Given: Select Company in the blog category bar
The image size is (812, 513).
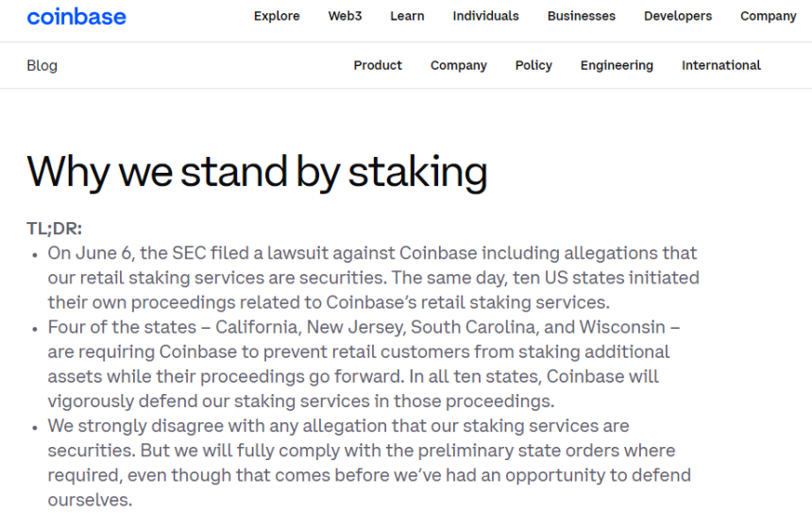Looking at the screenshot, I should coord(458,65).
